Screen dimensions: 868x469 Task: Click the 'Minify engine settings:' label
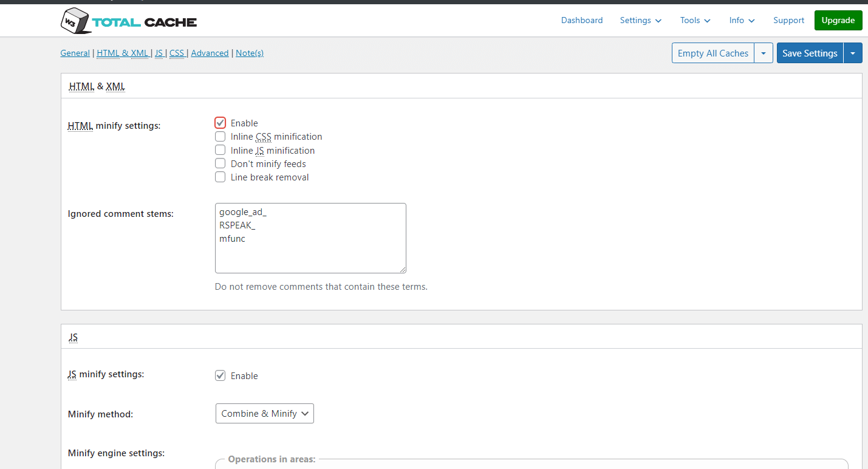click(x=116, y=453)
